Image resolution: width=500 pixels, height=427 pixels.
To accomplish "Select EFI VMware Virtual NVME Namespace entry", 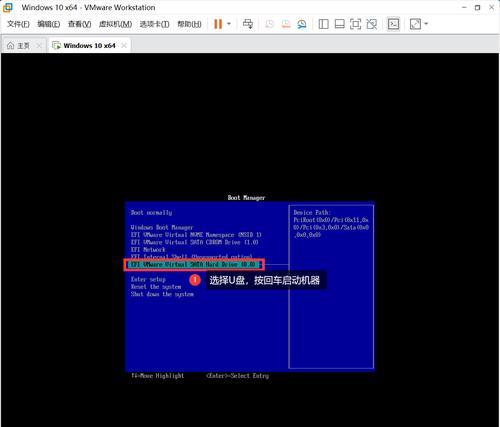I will [x=196, y=235].
